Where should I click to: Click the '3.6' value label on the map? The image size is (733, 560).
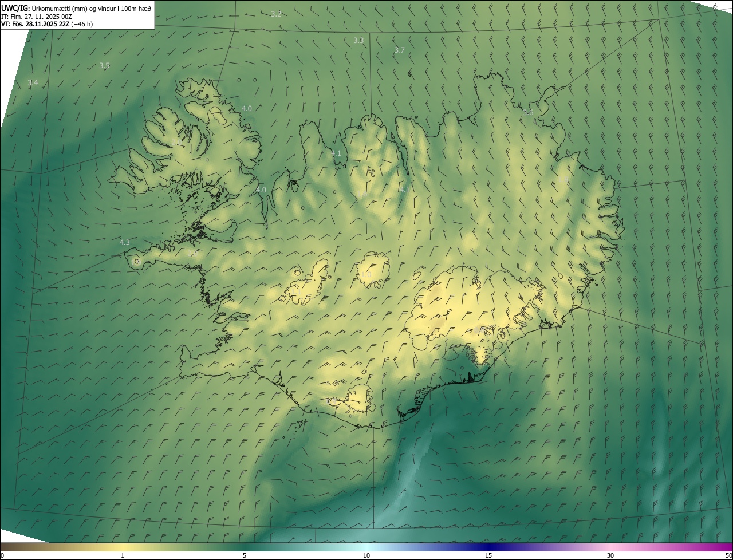tap(528, 113)
